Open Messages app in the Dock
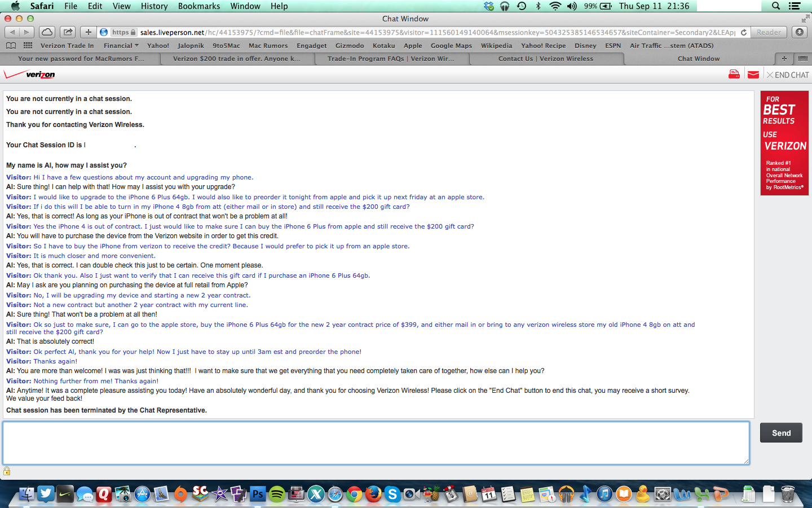Image resolution: width=812 pixels, height=508 pixels. pyautogui.click(x=85, y=495)
